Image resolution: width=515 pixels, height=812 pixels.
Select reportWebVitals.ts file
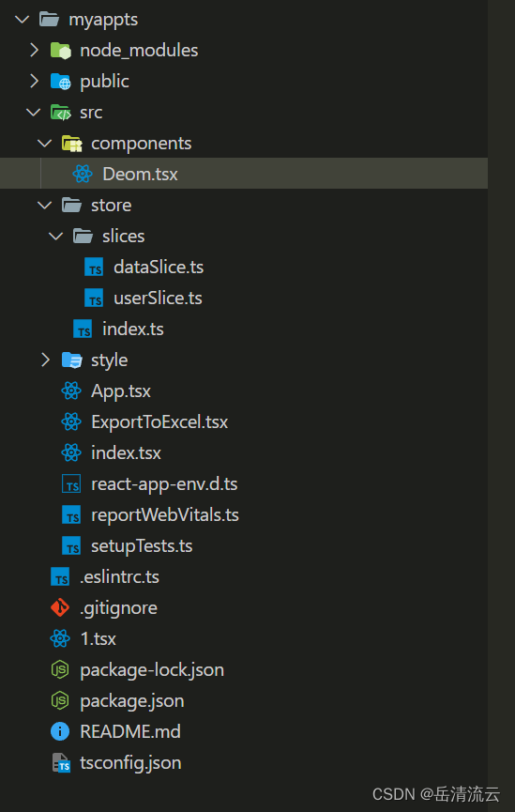[x=164, y=515]
